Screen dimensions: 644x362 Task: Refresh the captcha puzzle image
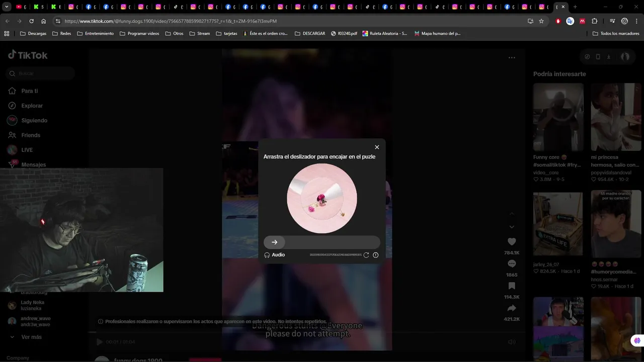click(366, 255)
